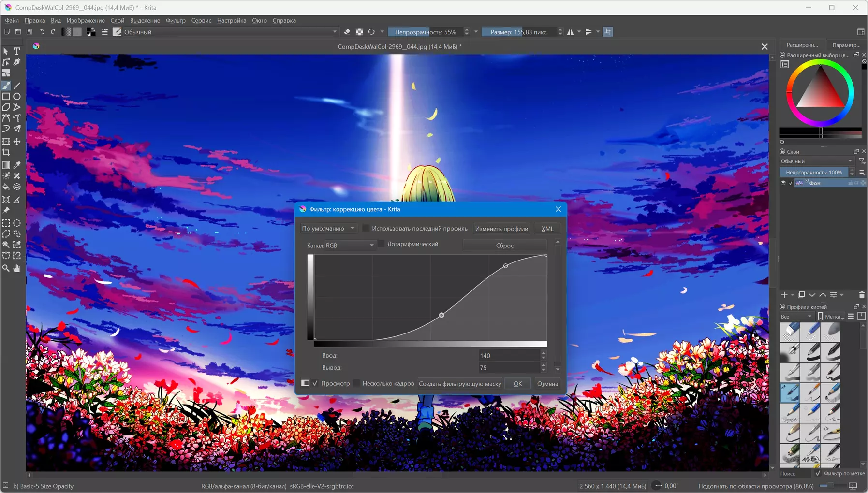Toggle 'Фильтр по метке' checkbox
868x493 pixels.
[818, 473]
